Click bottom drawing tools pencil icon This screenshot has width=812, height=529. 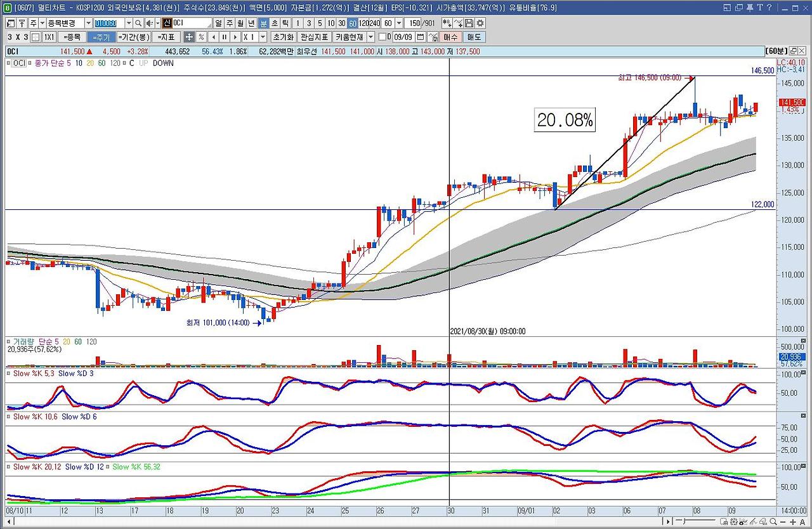(753, 521)
